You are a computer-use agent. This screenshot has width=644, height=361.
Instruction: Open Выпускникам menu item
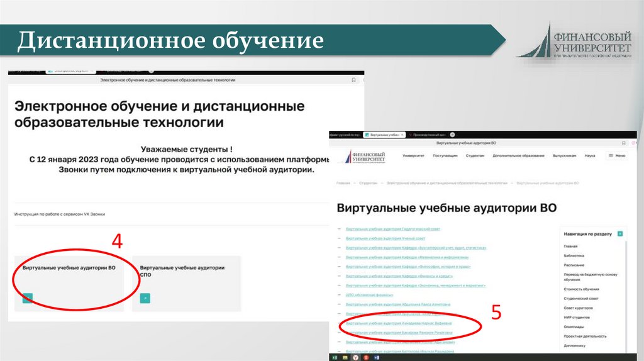click(x=564, y=155)
